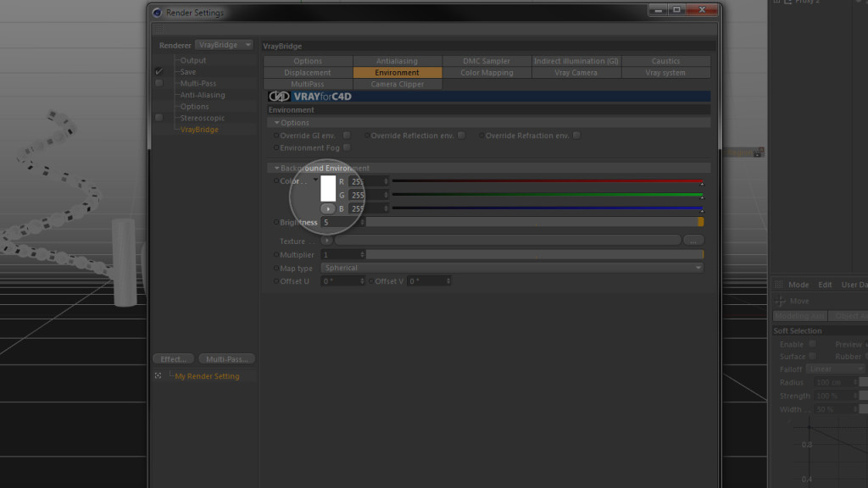
Task: Select My Render Setting entry
Action: click(207, 376)
